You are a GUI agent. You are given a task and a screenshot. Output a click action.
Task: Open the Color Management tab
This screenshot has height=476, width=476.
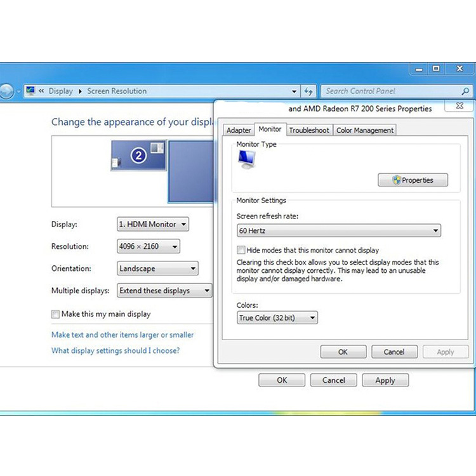click(x=365, y=130)
